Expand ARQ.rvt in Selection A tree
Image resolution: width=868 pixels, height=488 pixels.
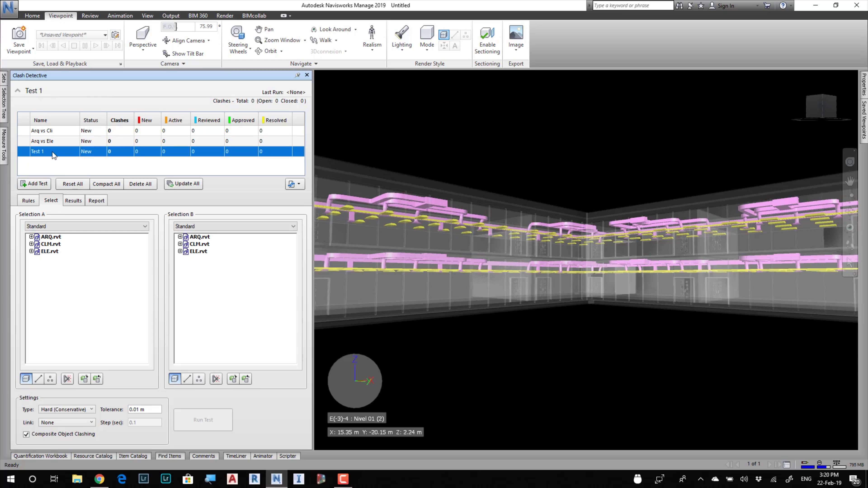coord(31,237)
